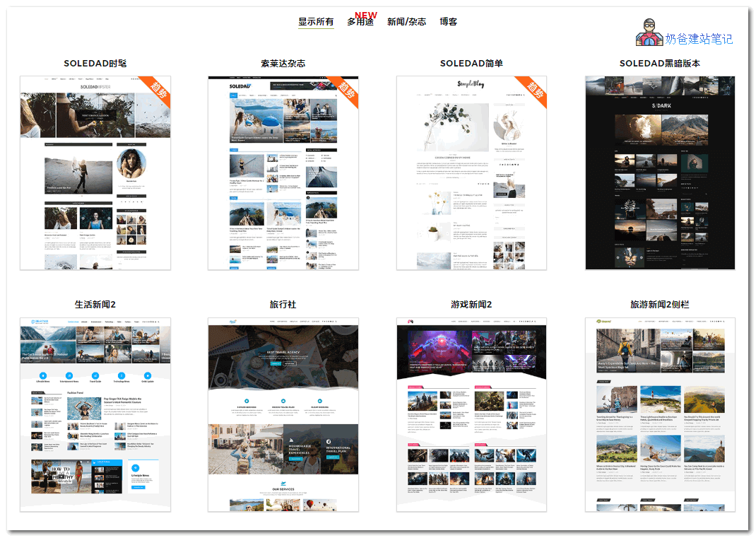The image size is (756, 538).
Task: Select the 显示所有 filter tab
Action: (x=316, y=22)
